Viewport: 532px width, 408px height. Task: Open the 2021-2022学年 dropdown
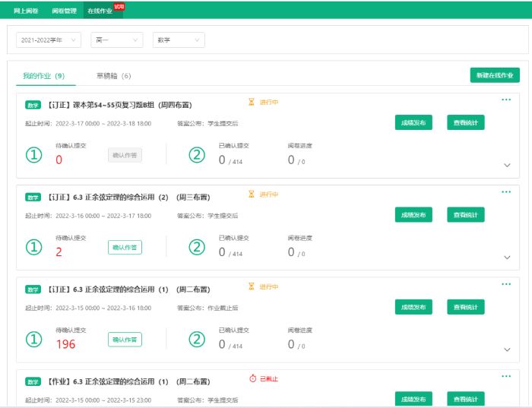click(x=49, y=40)
